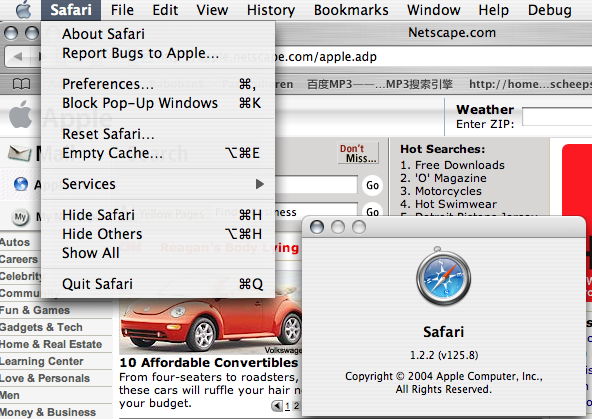This screenshot has width=592, height=419.
Task: Open Hot Swimwear hot search
Action: coord(456,204)
